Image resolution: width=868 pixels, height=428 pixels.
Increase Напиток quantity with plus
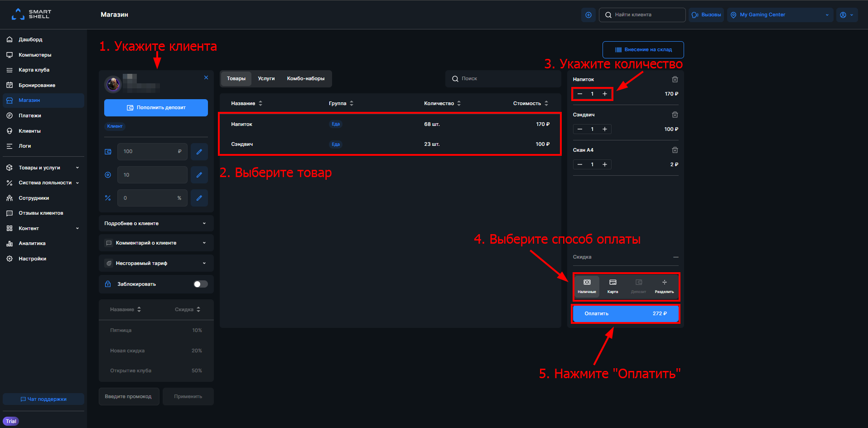605,94
